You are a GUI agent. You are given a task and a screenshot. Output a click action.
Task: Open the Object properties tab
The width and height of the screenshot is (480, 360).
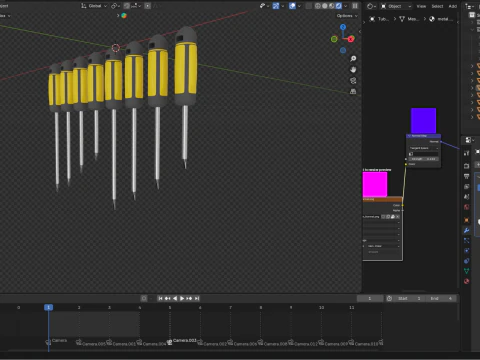tap(466, 220)
